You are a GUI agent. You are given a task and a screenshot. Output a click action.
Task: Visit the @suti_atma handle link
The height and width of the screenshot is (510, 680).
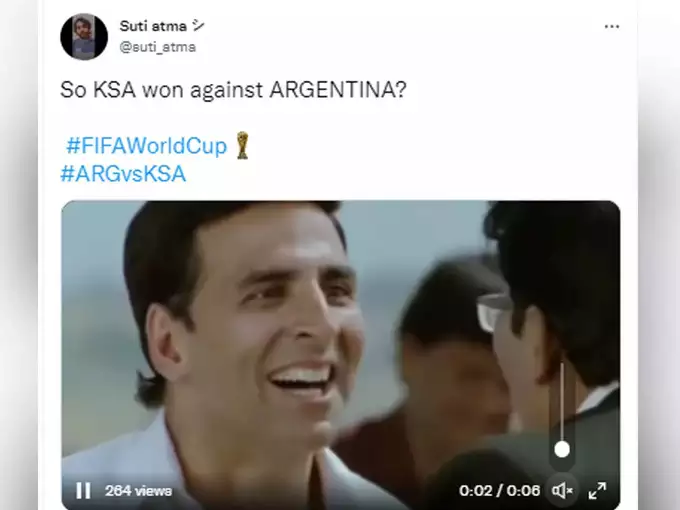(x=157, y=47)
